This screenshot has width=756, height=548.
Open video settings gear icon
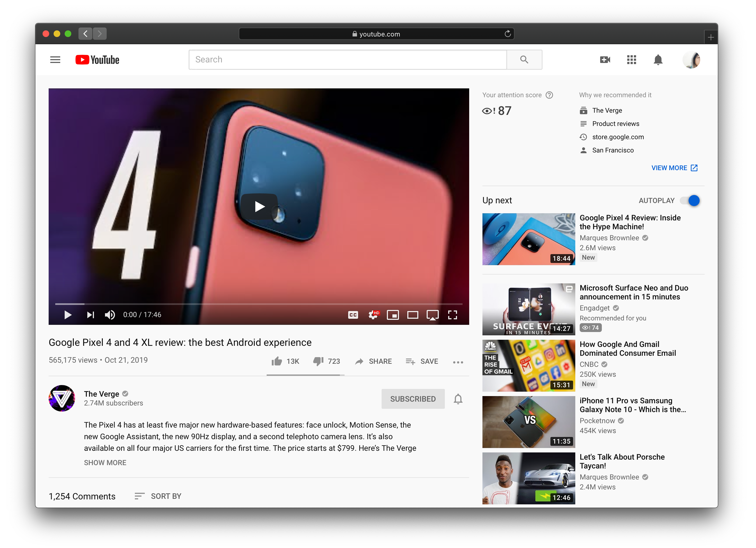click(x=373, y=315)
